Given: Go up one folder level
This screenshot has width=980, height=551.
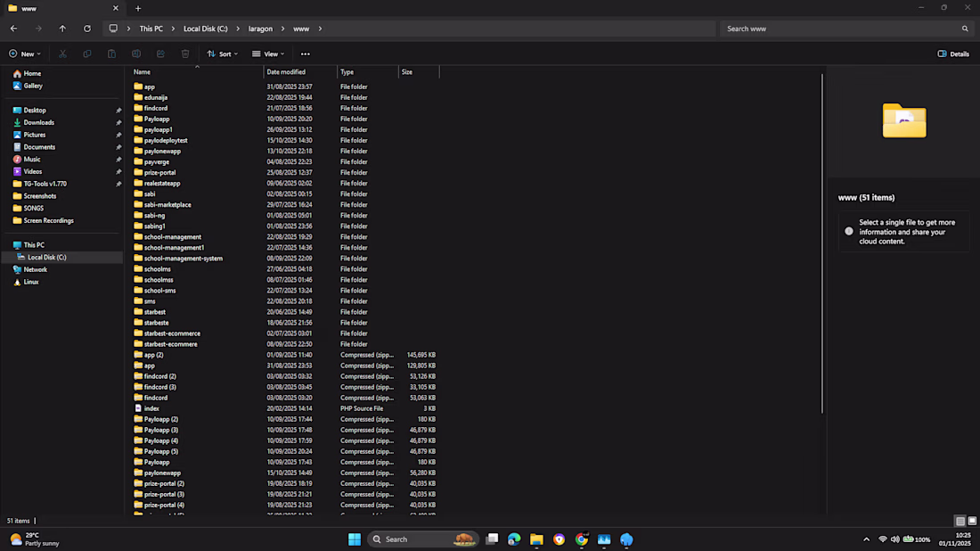Looking at the screenshot, I should 62,29.
